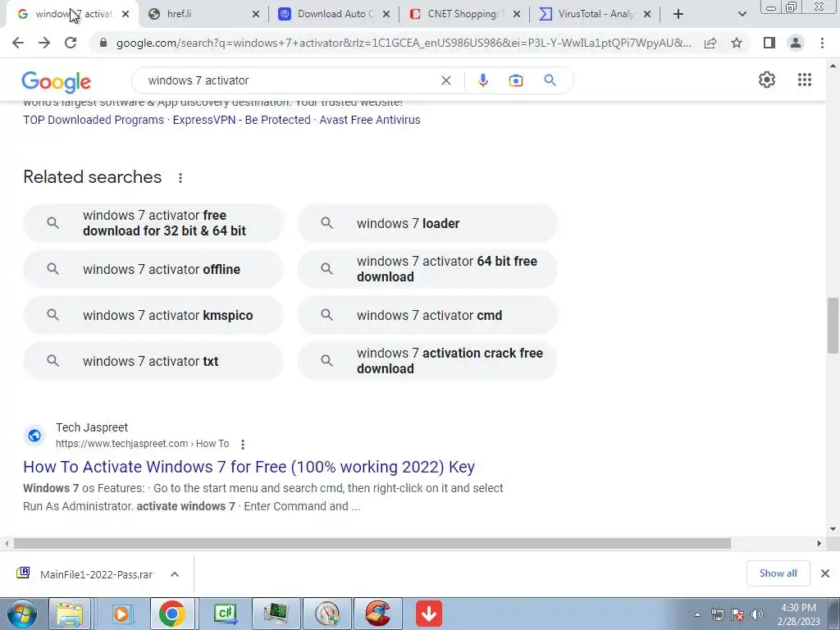Image resolution: width=840 pixels, height=630 pixels.
Task: Open Chrome profile avatar
Action: (796, 43)
